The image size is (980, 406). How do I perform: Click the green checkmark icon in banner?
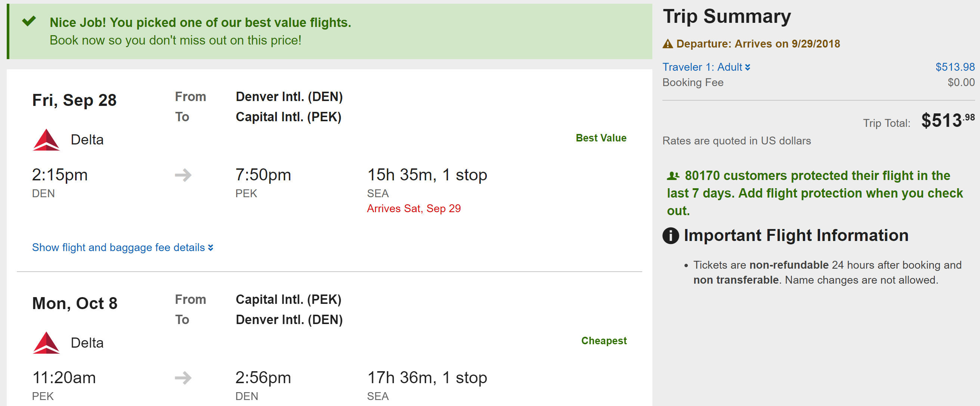pos(29,21)
